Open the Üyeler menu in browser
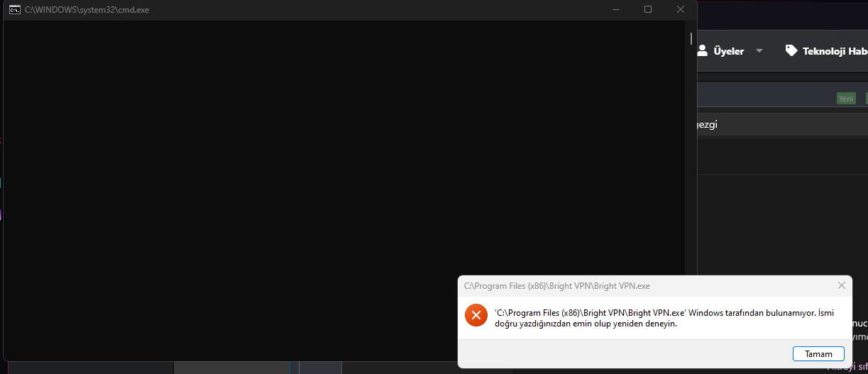This screenshot has width=868, height=374. tap(729, 51)
